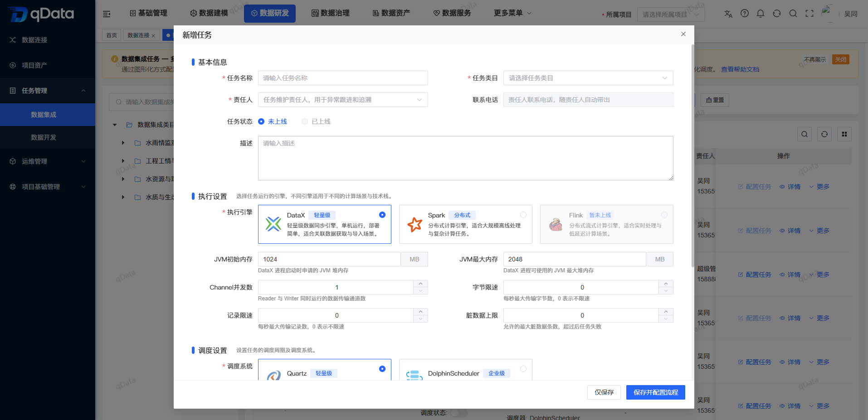Open the 基础管理 top menu
This screenshot has height=420, width=868.
pos(148,13)
